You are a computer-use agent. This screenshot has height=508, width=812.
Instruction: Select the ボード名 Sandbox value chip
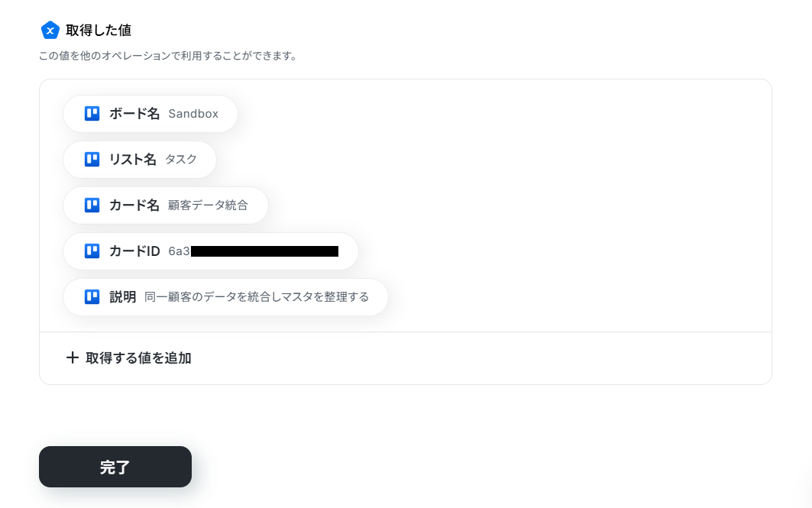[x=150, y=113]
